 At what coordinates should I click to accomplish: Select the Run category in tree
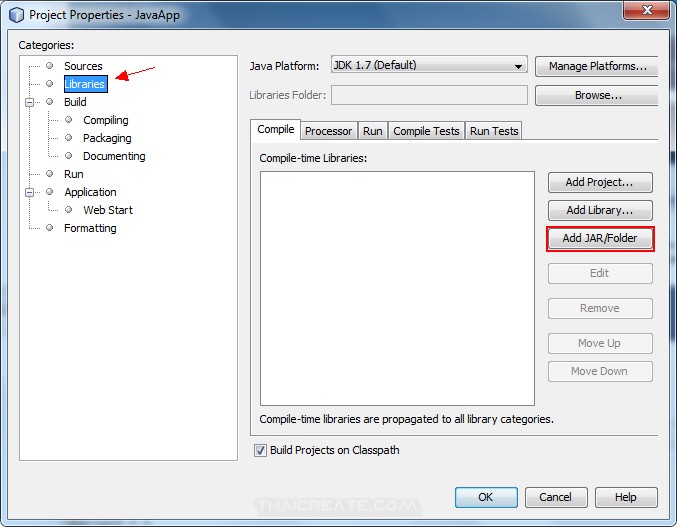(x=73, y=174)
